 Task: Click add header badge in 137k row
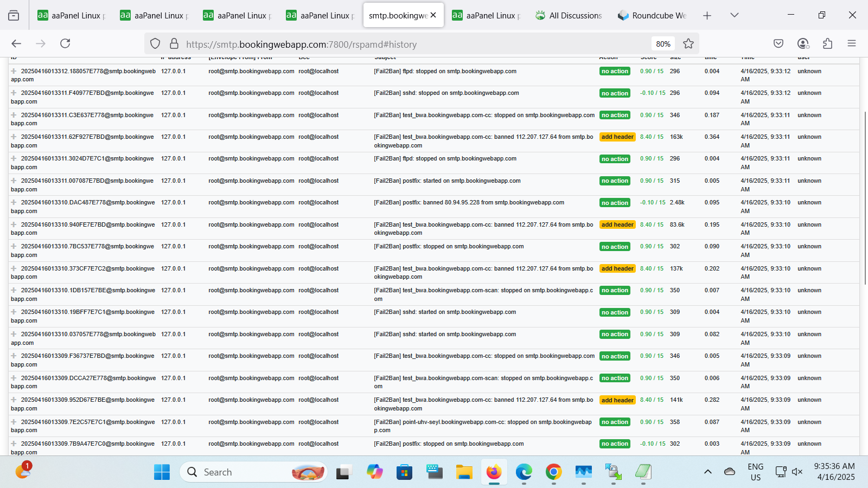pos(617,268)
